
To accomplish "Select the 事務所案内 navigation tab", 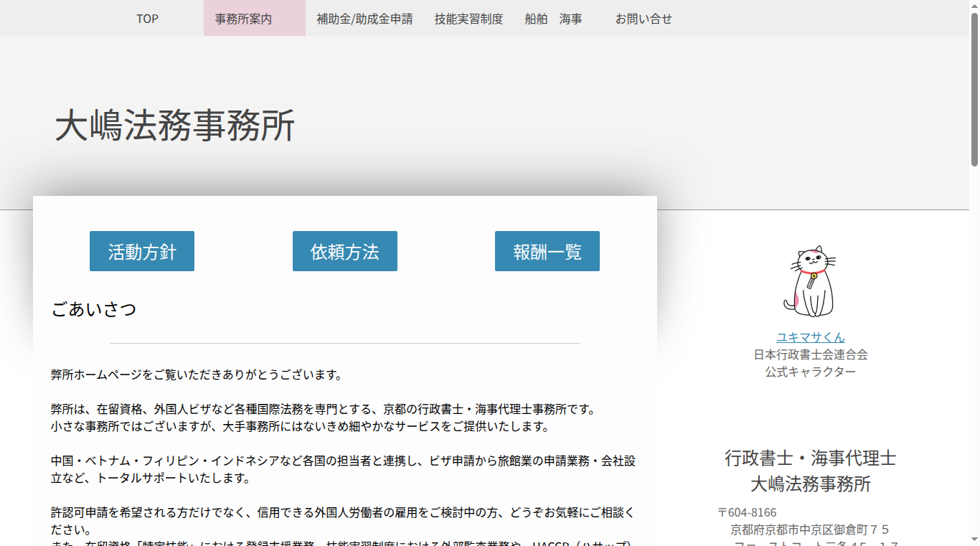I will tap(244, 19).
